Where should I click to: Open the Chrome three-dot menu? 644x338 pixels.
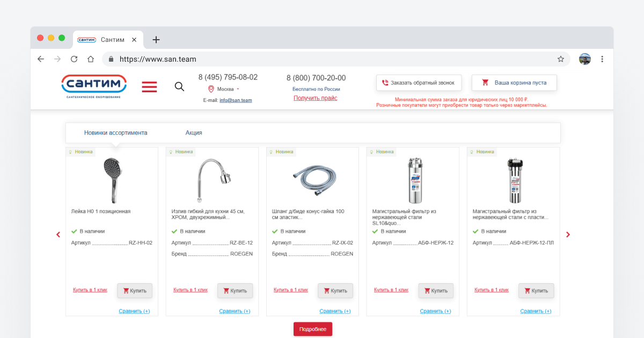602,59
